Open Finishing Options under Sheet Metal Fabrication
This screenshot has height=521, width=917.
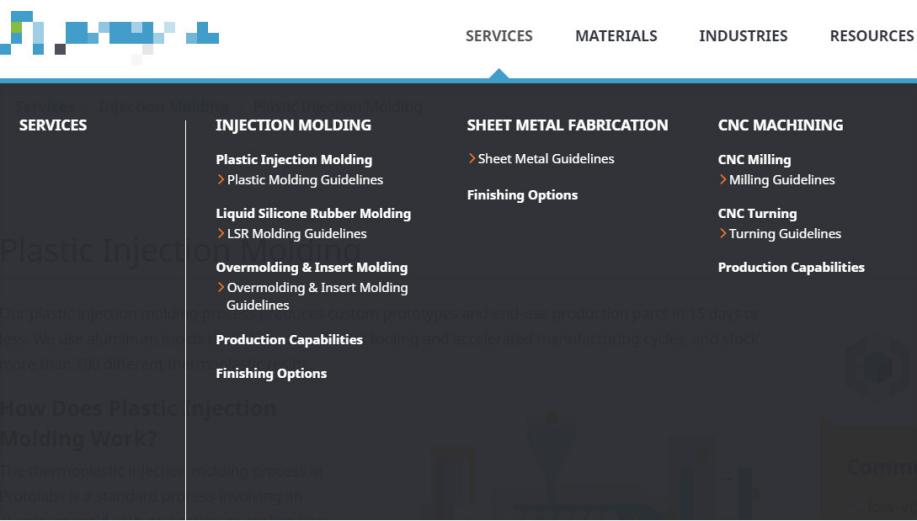tap(522, 195)
